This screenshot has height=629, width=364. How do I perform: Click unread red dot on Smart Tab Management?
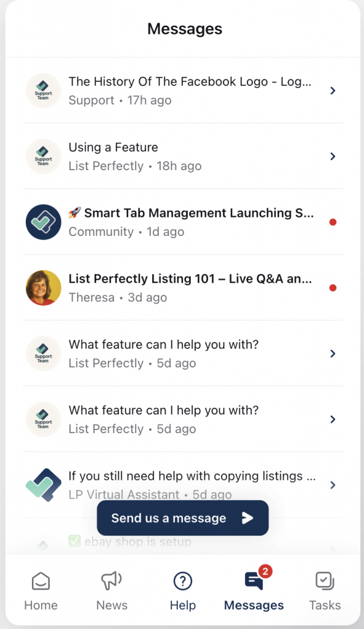(333, 222)
